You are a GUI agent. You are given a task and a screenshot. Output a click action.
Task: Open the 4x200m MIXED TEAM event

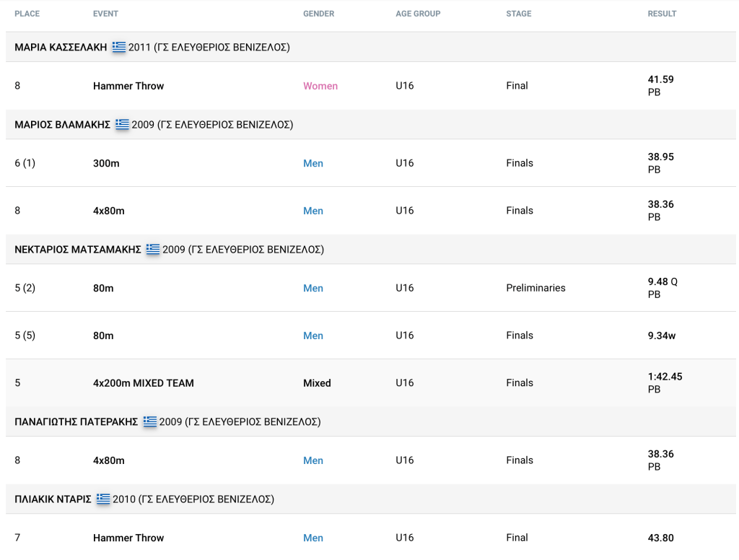tap(143, 383)
